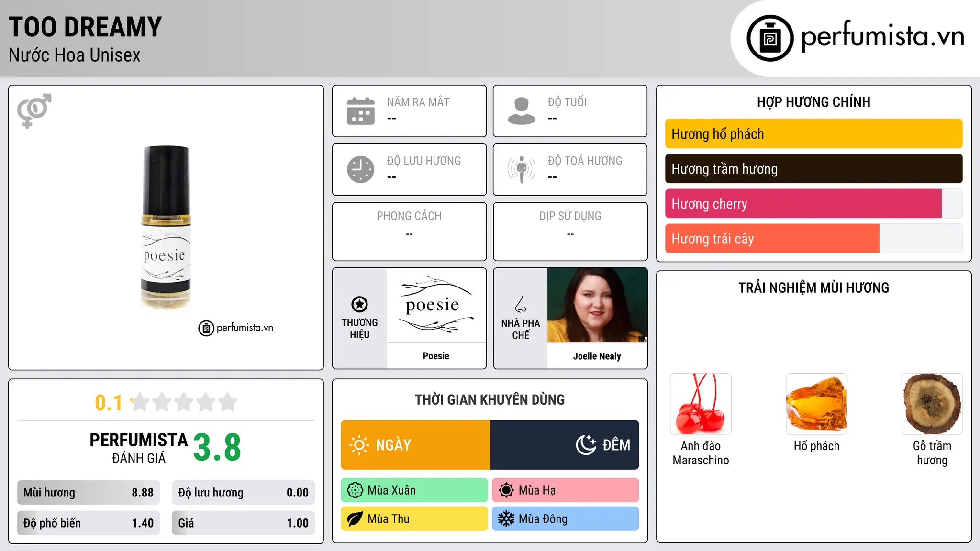Click the calendar icon for release year
The height and width of the screenshot is (551, 980).
(361, 111)
